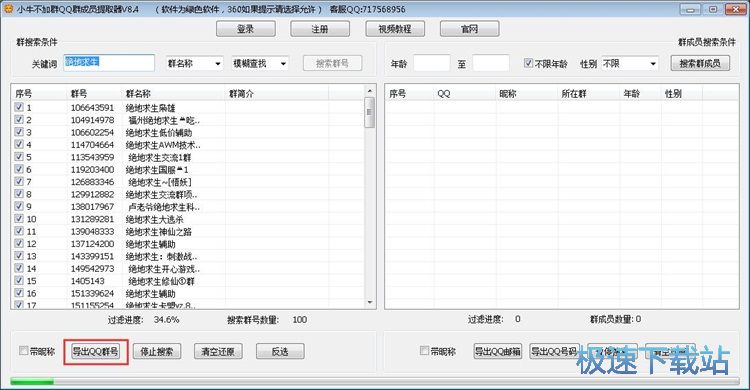Click the disabled 搜索群号 button

coord(332,63)
